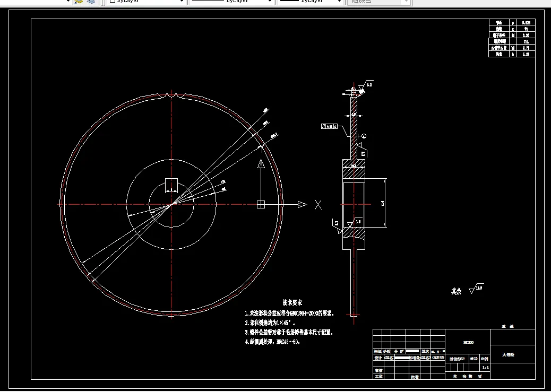Click the layer previous icon with the arrow

78,2
